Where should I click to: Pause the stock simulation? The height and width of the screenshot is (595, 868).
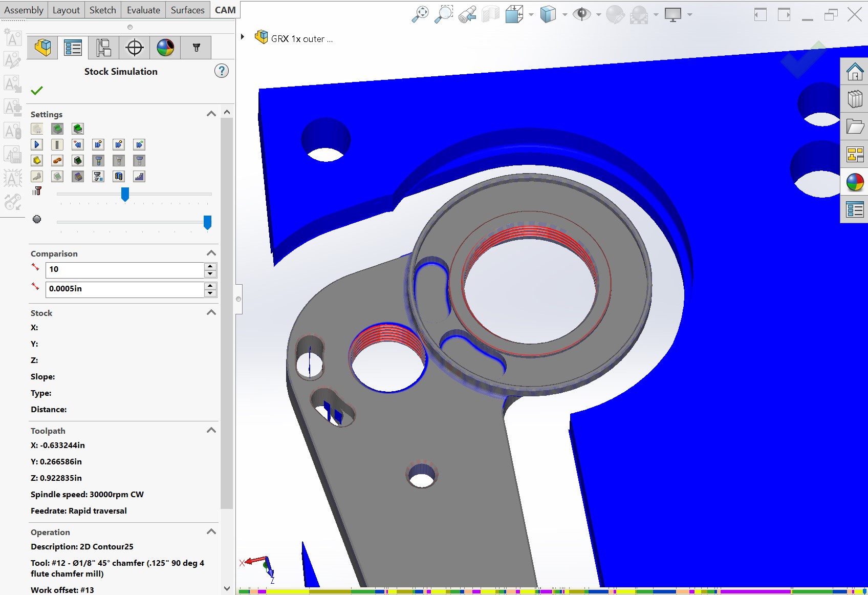click(x=57, y=145)
